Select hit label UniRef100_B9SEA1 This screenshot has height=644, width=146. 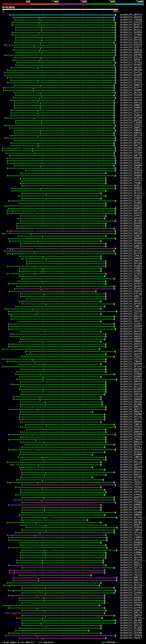click(x=131, y=50)
